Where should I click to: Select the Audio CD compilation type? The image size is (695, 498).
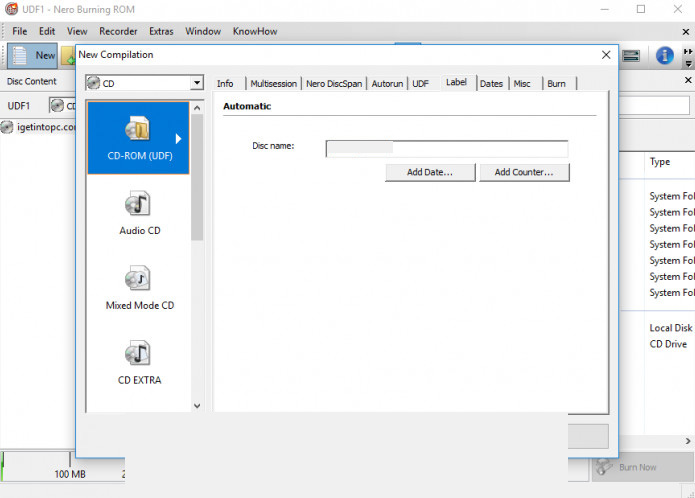[x=140, y=213]
